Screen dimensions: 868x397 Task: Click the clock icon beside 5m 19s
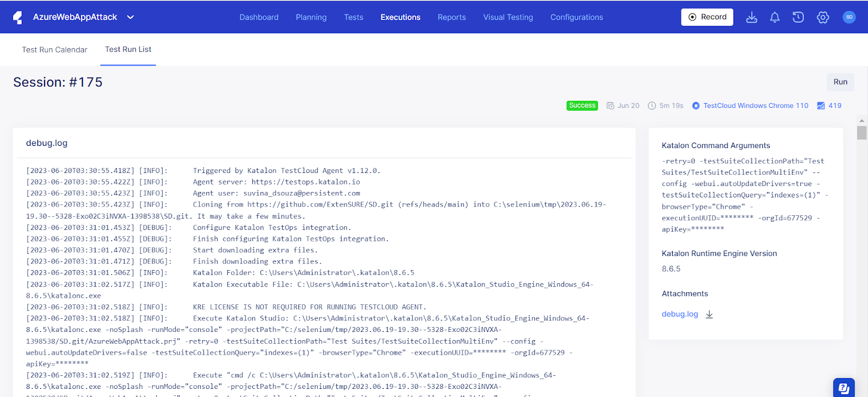click(652, 106)
